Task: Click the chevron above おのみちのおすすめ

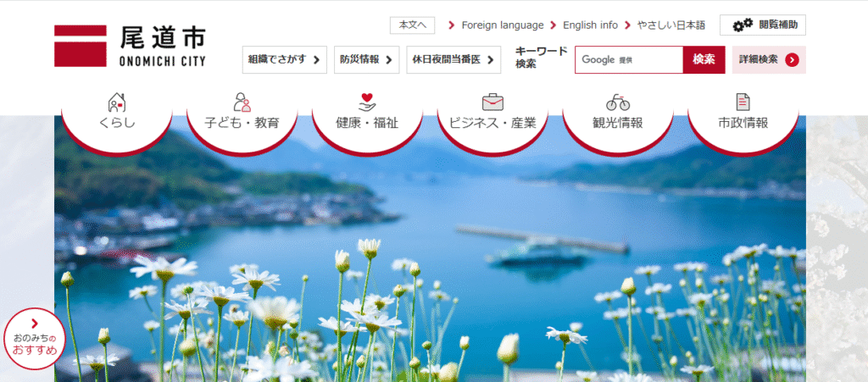Action: 35,324
